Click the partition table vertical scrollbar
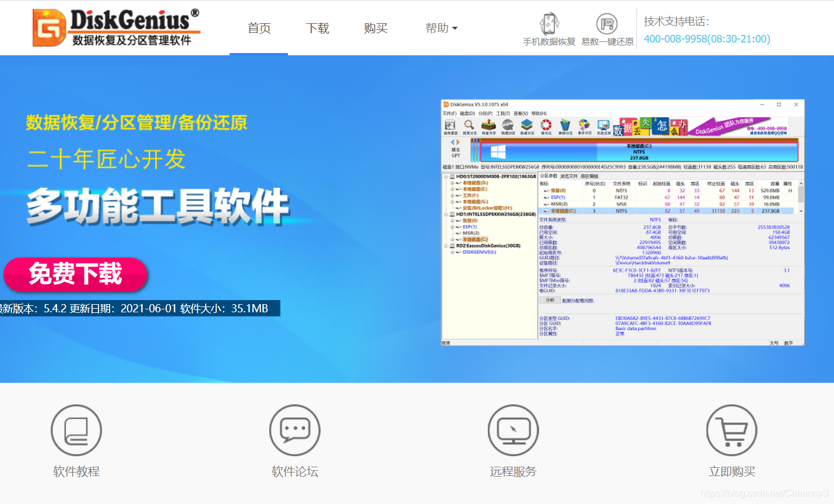The image size is (834, 504). [801, 197]
